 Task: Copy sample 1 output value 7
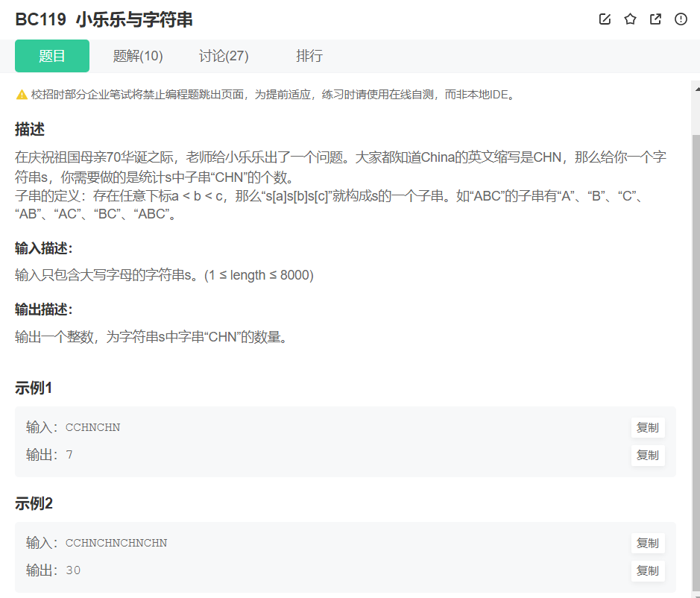pyautogui.click(x=647, y=456)
